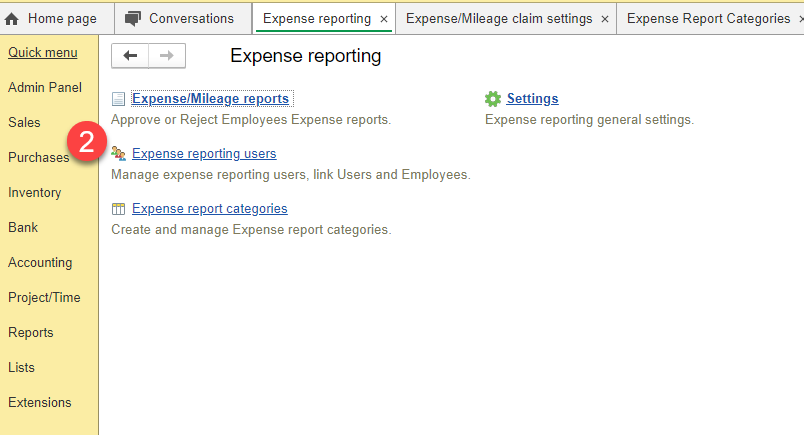
Task: Select Extensions section in sidebar
Action: [x=39, y=402]
